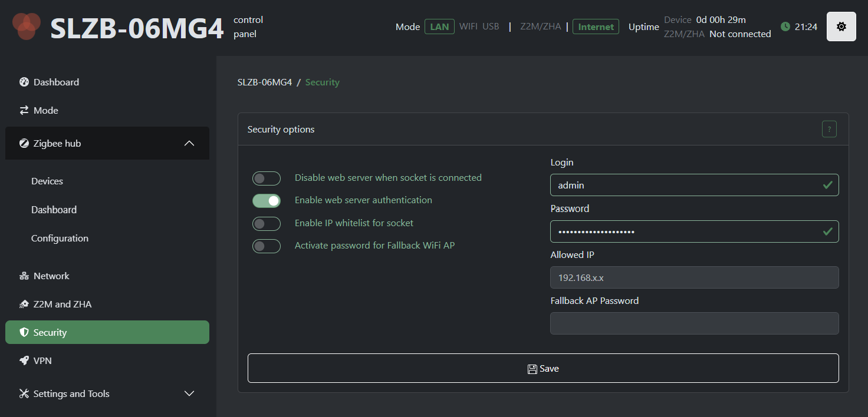Click the Dashboard gauge icon in sidebar
The image size is (868, 417).
click(x=24, y=82)
